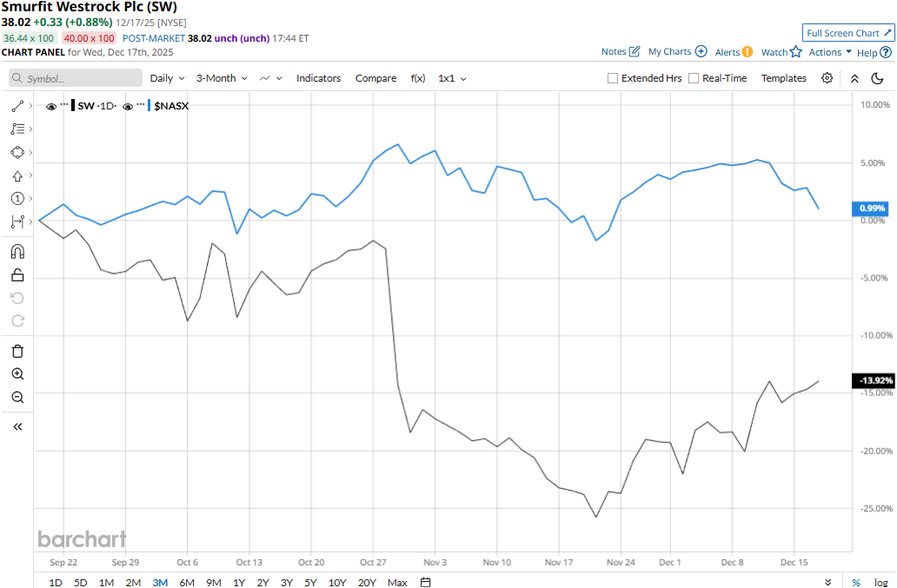Select the shapes drawing tool

pos(17,153)
